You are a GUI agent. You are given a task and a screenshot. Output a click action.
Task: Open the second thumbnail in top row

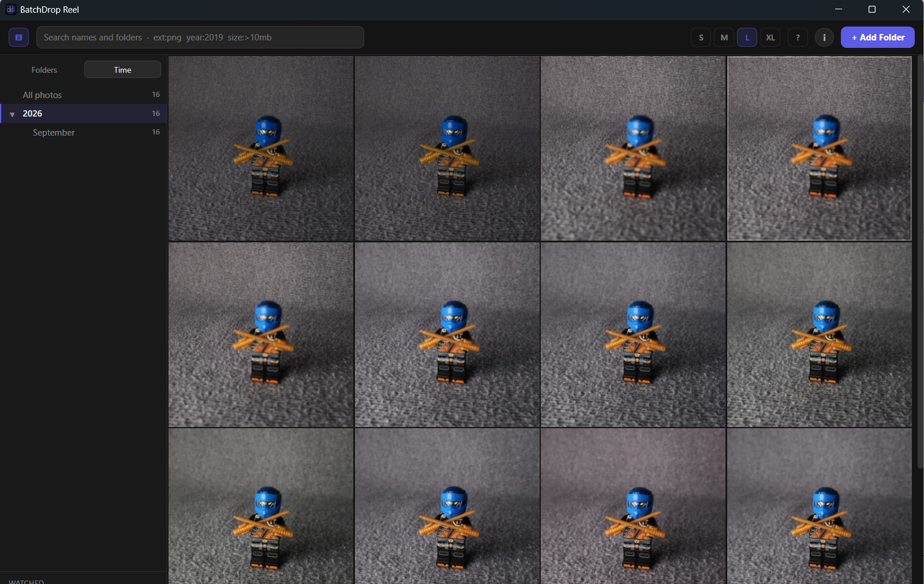coord(447,148)
